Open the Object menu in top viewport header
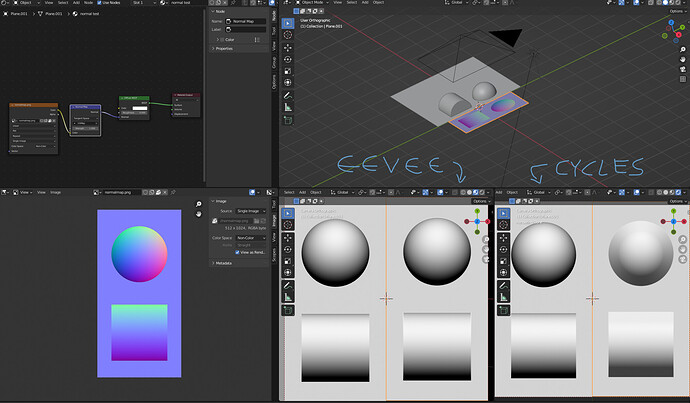Image resolution: width=690 pixels, height=403 pixels. tap(378, 3)
